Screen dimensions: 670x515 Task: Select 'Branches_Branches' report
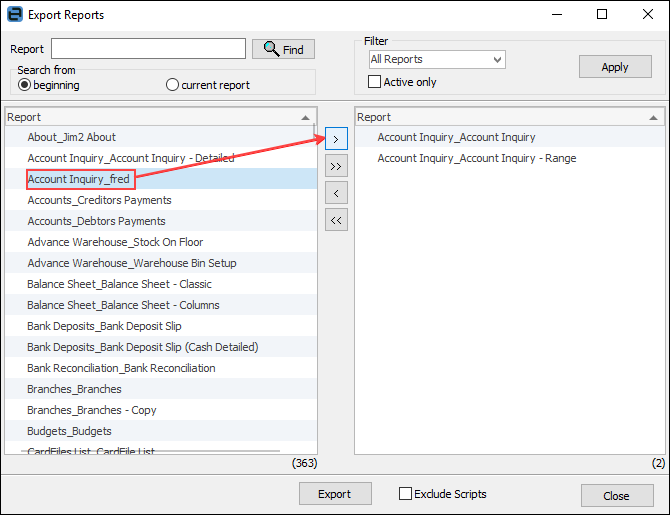click(x=161, y=388)
